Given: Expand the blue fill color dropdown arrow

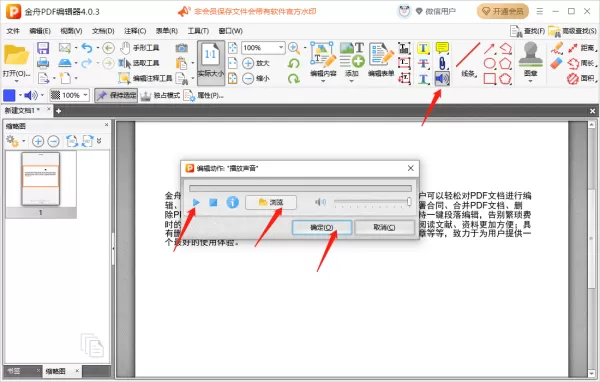Looking at the screenshot, I should [x=20, y=95].
